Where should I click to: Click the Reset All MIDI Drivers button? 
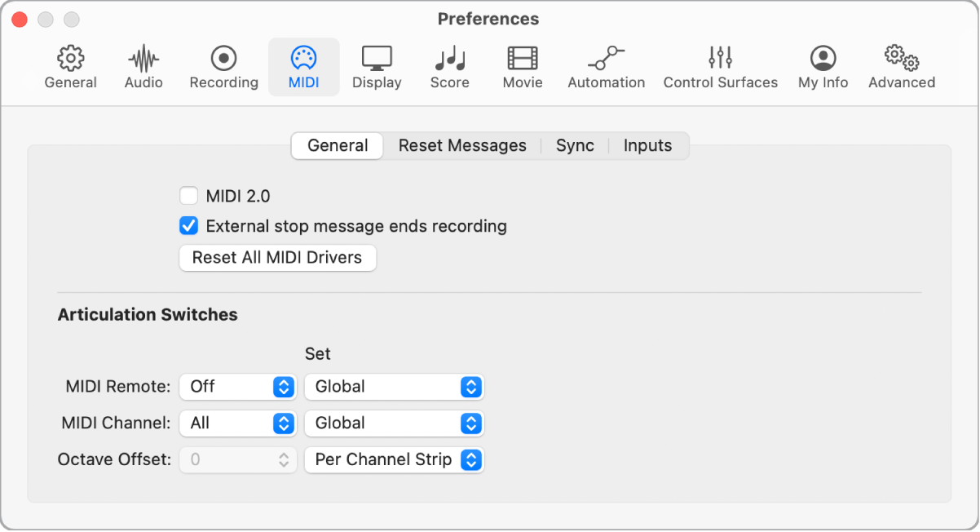tap(277, 258)
